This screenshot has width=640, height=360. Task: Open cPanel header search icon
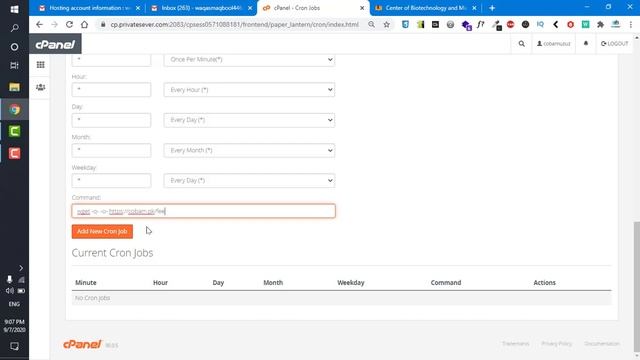click(522, 44)
